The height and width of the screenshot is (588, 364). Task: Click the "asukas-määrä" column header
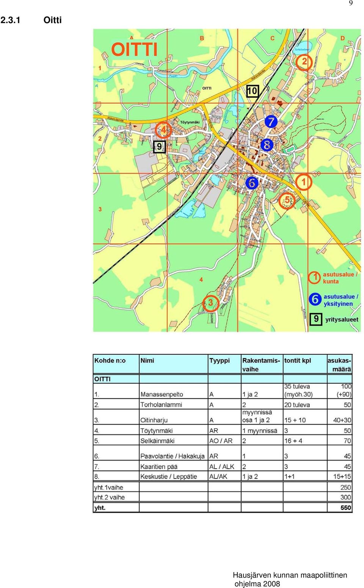click(339, 365)
